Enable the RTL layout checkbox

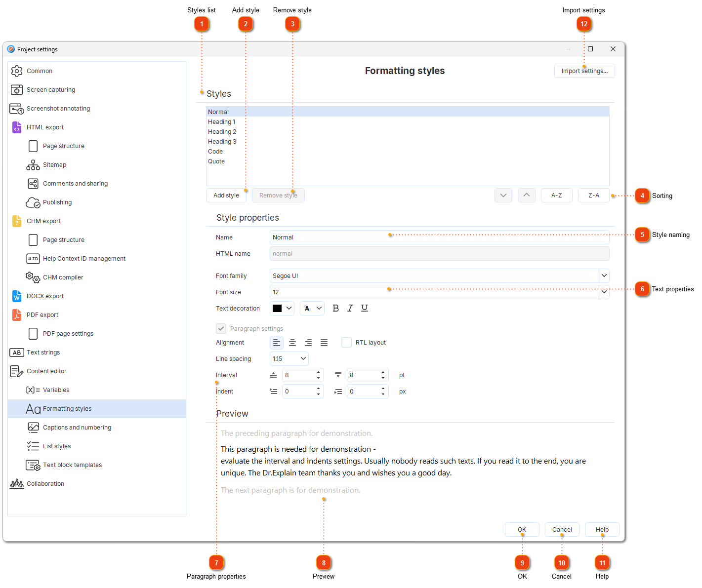coord(347,343)
